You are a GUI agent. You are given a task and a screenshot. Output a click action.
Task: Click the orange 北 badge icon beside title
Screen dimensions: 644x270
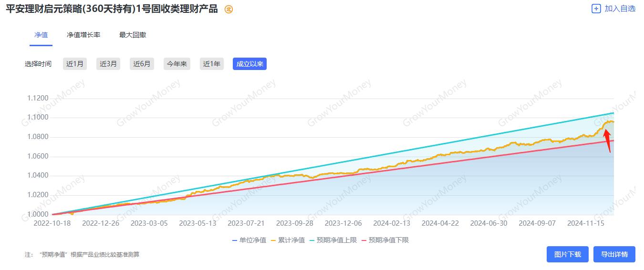229,9
